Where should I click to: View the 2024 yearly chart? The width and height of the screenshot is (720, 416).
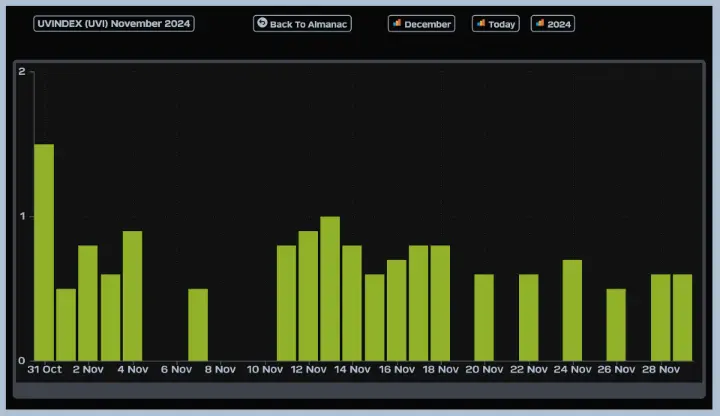pos(553,23)
